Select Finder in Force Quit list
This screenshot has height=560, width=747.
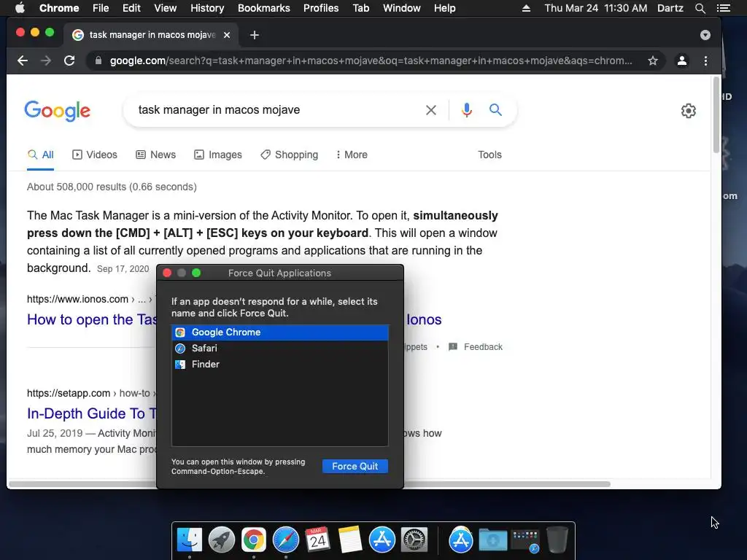coord(280,365)
